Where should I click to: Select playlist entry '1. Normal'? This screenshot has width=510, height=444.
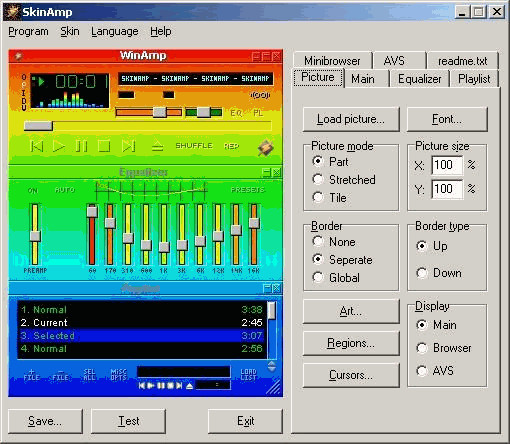(x=142, y=310)
